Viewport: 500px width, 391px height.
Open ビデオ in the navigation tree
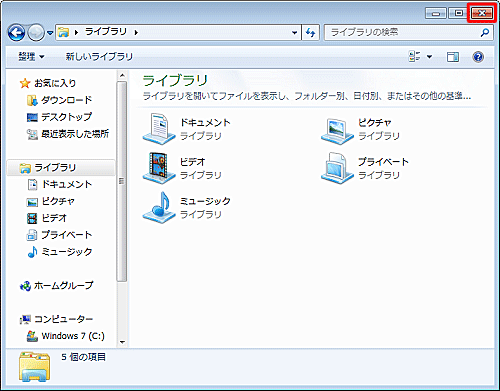tap(54, 218)
